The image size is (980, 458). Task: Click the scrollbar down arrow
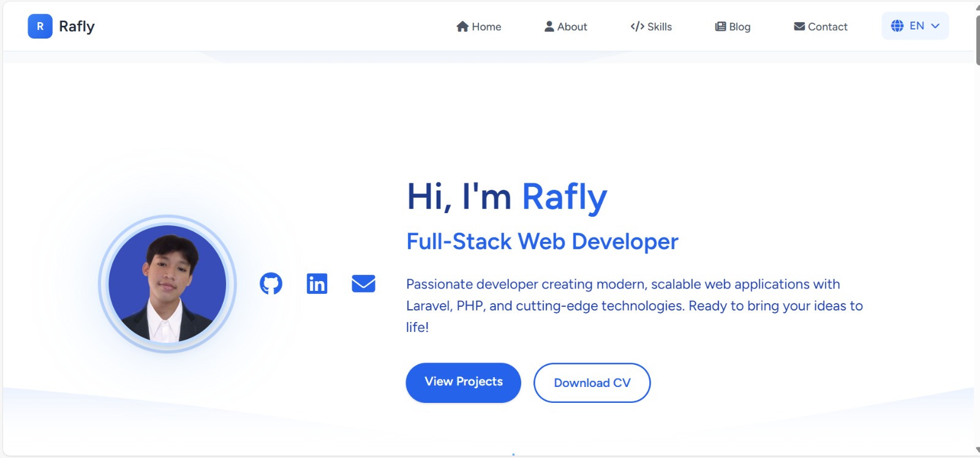(977, 450)
